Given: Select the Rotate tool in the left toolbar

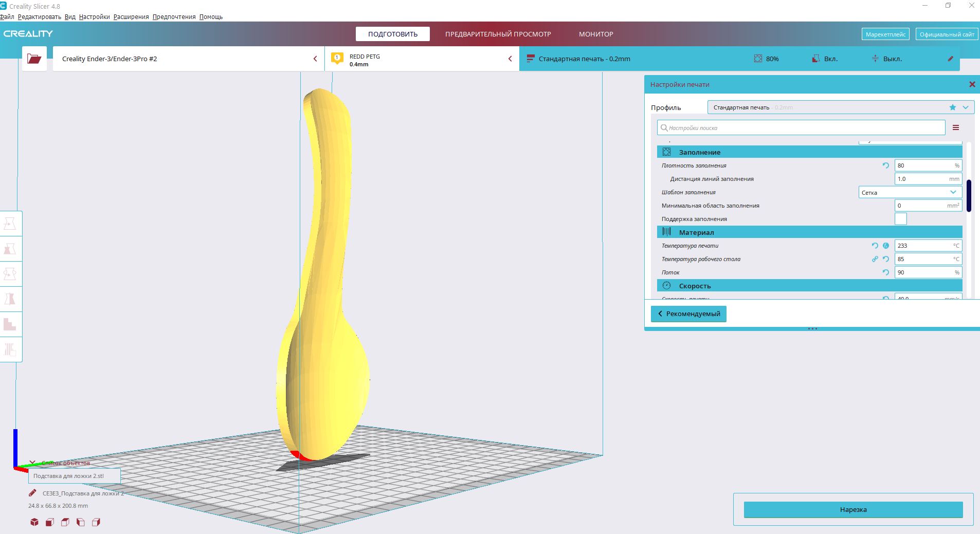Looking at the screenshot, I should pyautogui.click(x=10, y=274).
